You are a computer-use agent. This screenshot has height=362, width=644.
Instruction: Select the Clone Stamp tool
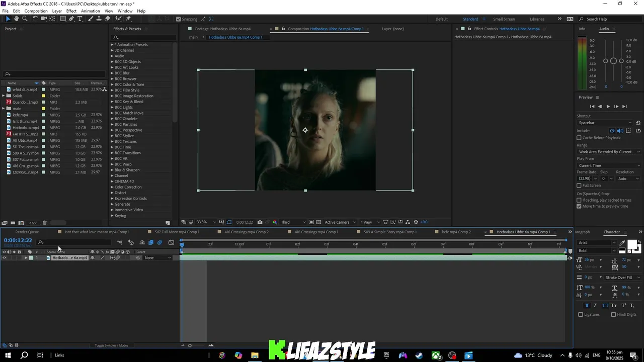(99, 19)
